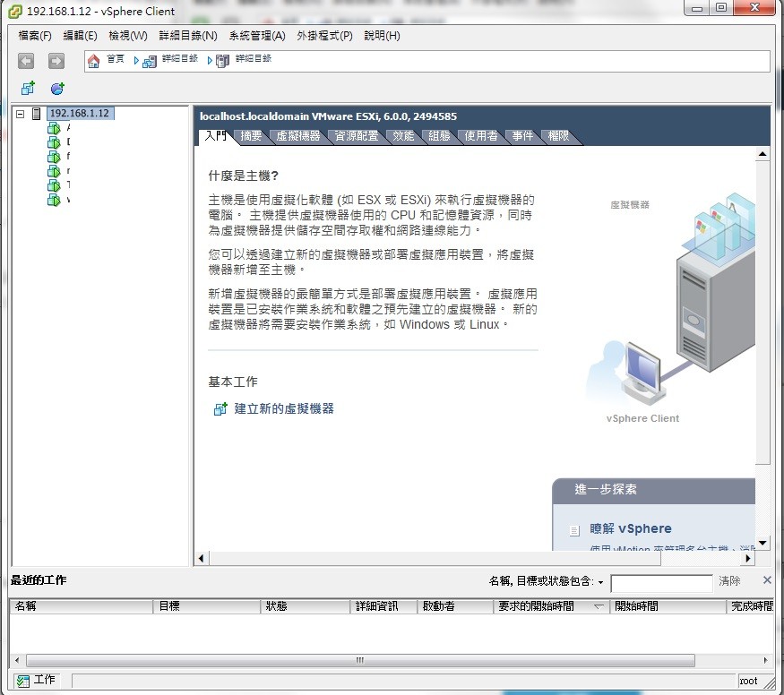Click the 清除 filter button
The width and height of the screenshot is (784, 695).
pos(729,581)
